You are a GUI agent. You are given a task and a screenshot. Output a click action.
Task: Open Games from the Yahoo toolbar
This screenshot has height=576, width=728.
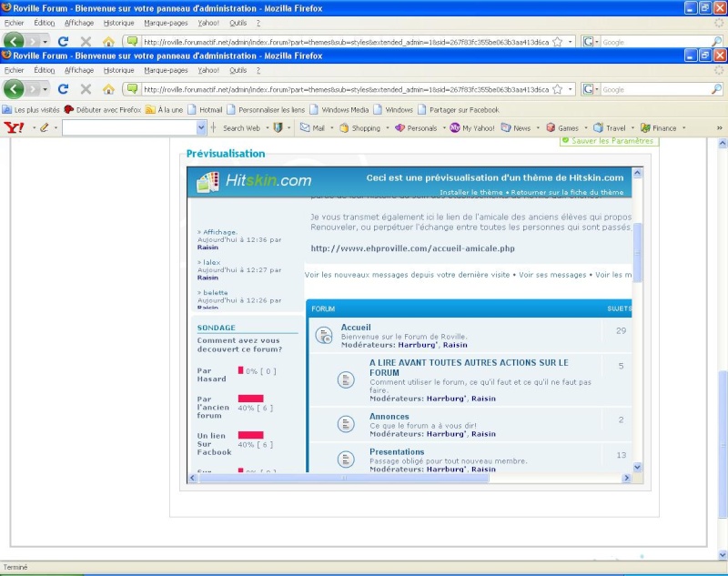pos(562,128)
